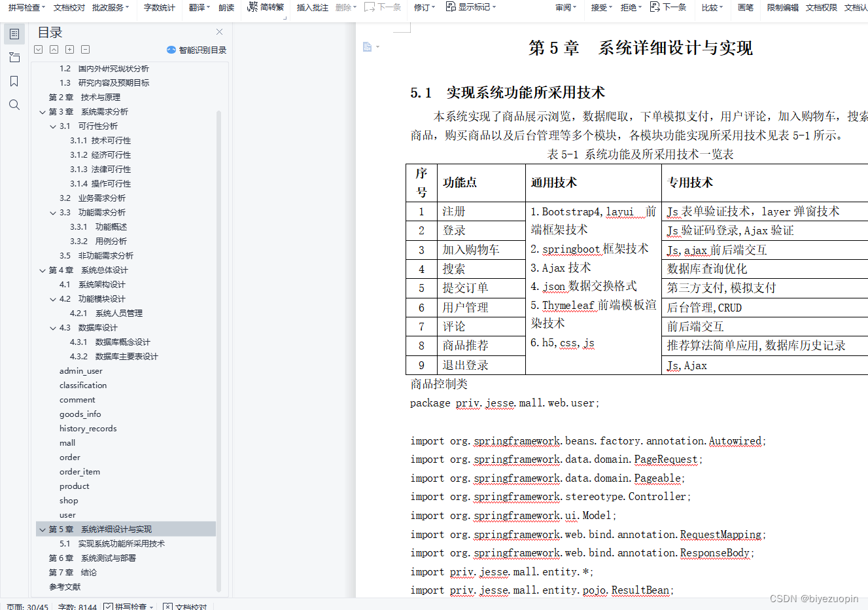Toggle 拼写检查 checkbox in status bar

[x=108, y=606]
